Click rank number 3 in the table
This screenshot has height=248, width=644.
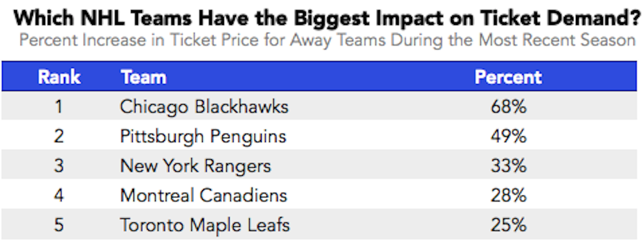click(59, 166)
